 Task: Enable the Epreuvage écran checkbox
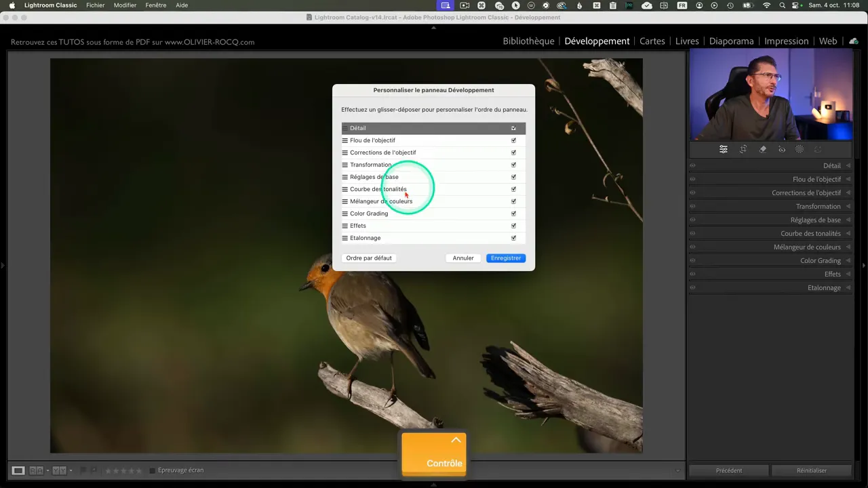(153, 470)
